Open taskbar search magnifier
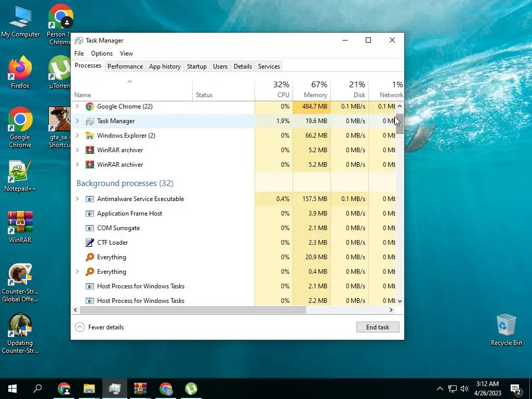The width and height of the screenshot is (532, 399). (37, 389)
